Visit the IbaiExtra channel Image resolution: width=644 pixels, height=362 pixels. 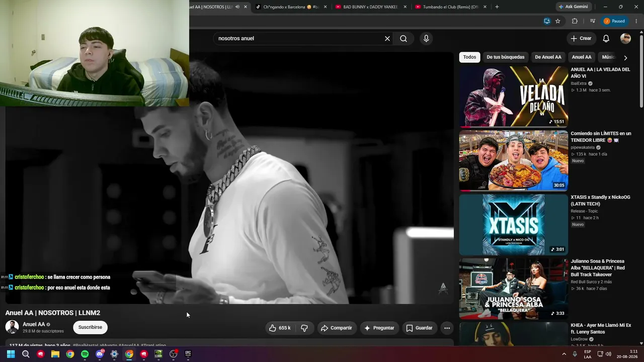tap(579, 83)
